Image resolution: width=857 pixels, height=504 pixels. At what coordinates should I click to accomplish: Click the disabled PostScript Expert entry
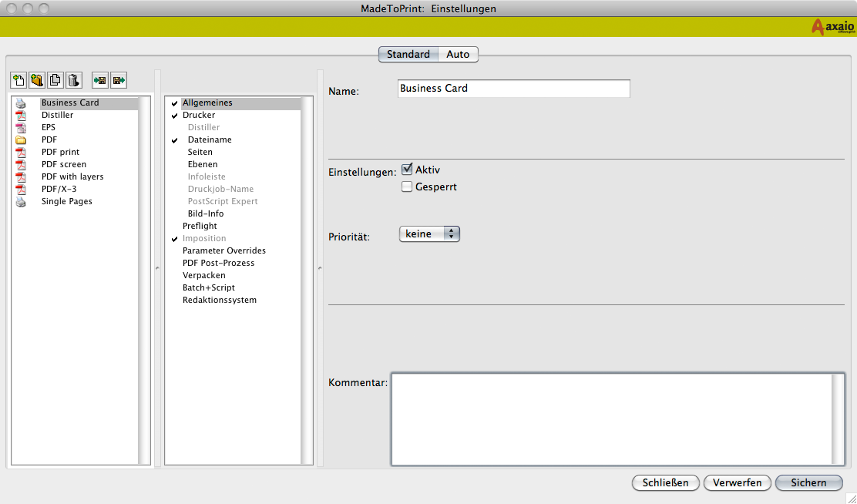click(x=223, y=201)
